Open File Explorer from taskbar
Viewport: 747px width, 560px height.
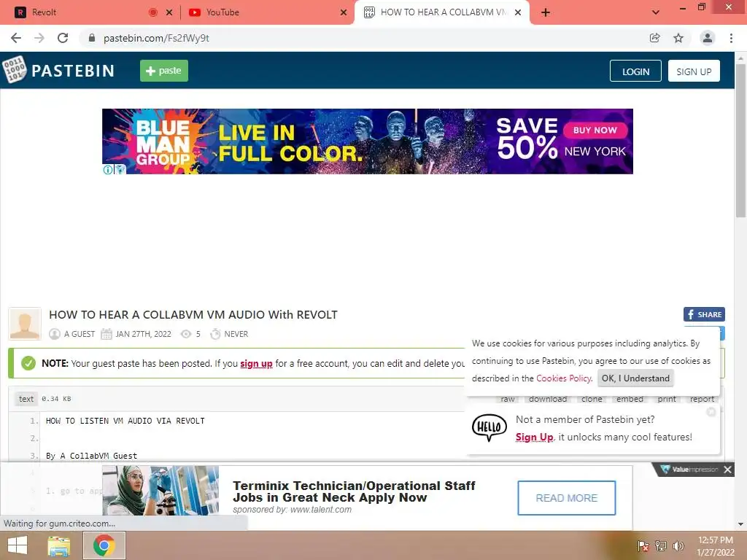tap(59, 545)
